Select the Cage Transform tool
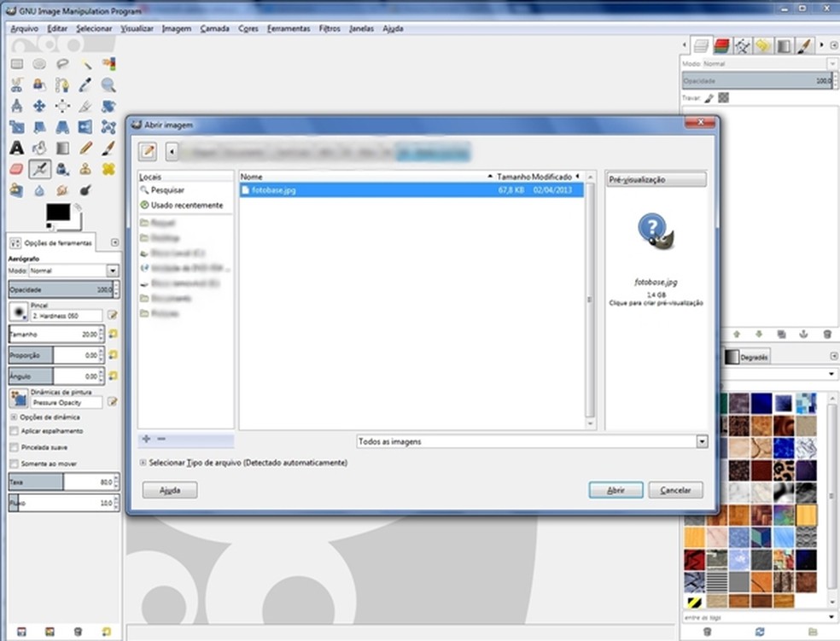Image resolution: width=840 pixels, height=641 pixels. [108, 127]
